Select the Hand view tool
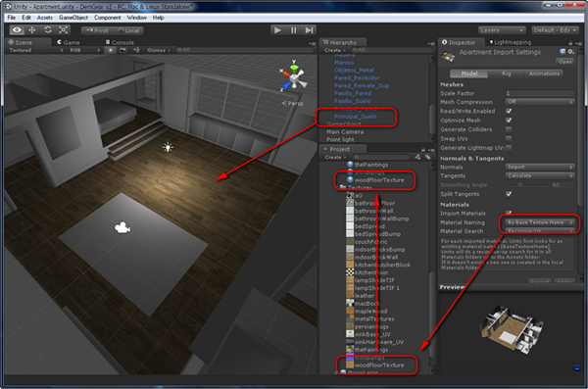 coord(17,30)
